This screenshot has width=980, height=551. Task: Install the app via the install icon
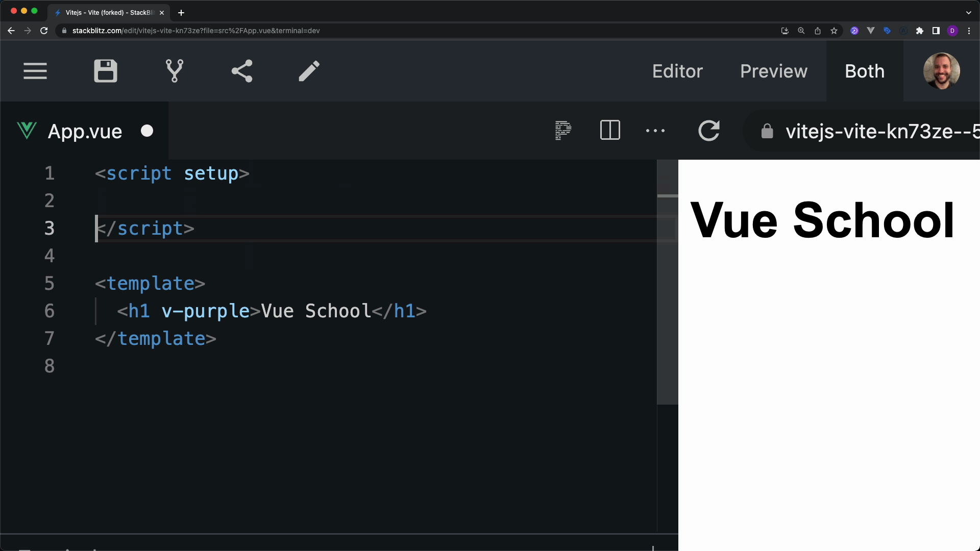[785, 31]
